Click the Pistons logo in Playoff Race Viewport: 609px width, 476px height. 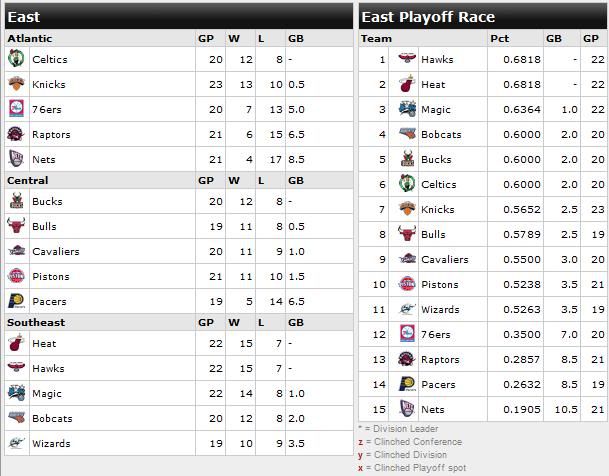tap(407, 284)
